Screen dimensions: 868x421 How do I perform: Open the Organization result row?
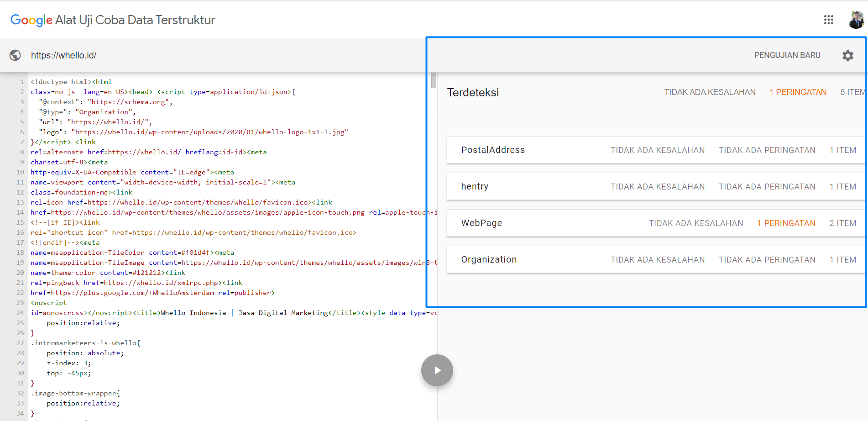(489, 260)
